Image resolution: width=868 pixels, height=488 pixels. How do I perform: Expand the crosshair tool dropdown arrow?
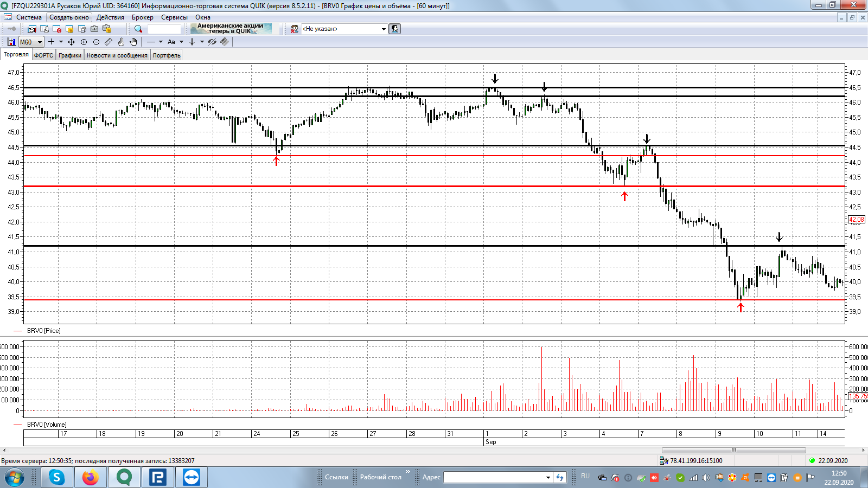(61, 42)
